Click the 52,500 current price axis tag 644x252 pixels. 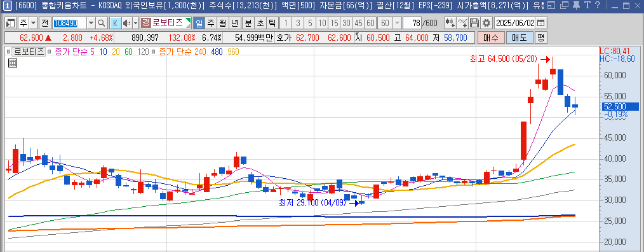pos(621,106)
